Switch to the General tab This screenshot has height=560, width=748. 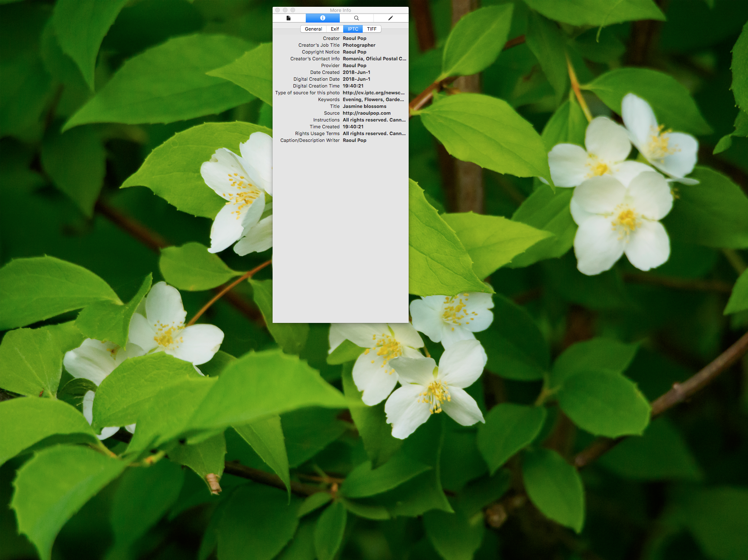click(x=313, y=29)
